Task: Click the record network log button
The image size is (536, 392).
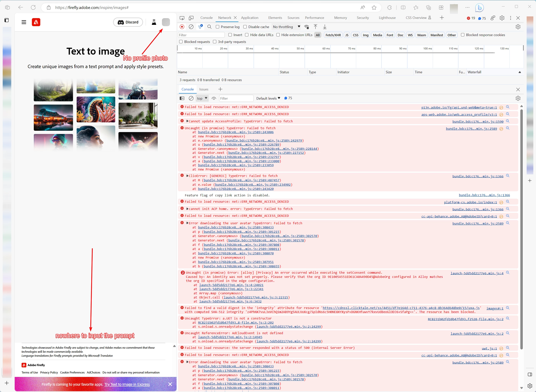Action: (182, 27)
